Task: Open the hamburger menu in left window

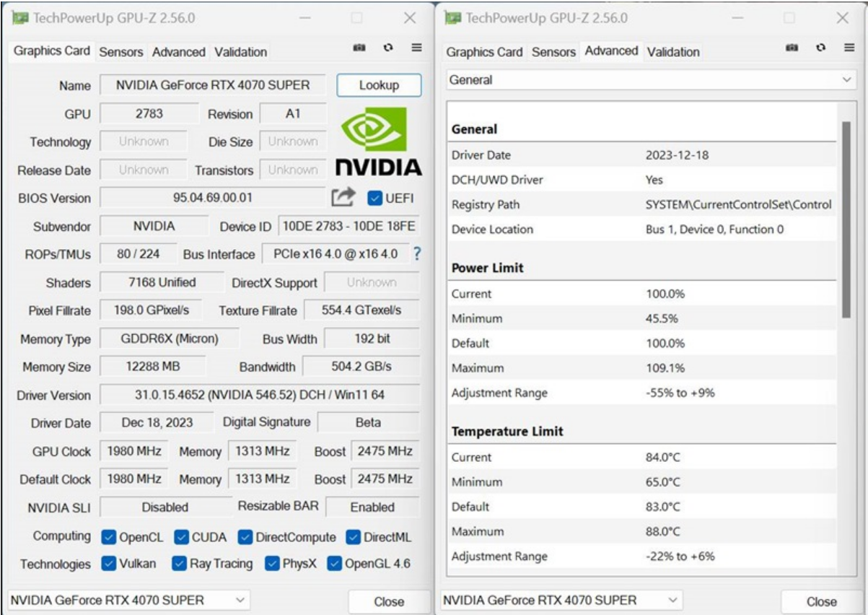Action: coord(416,47)
